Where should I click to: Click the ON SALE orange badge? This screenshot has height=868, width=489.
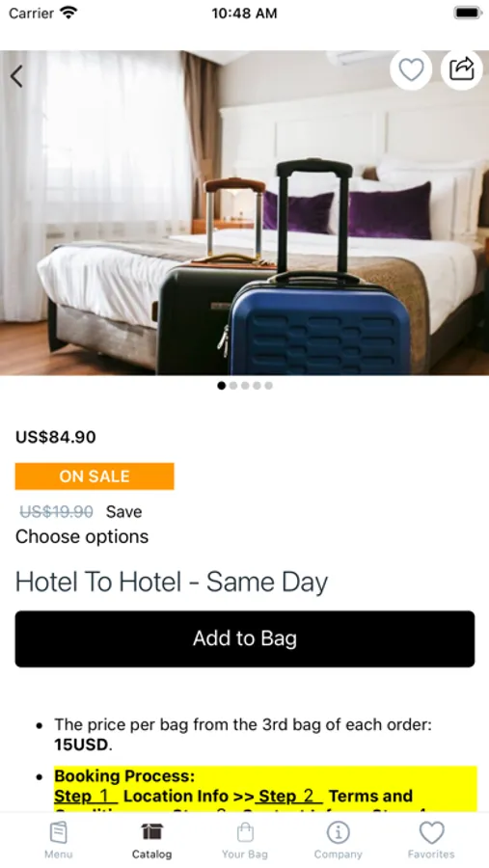95,476
